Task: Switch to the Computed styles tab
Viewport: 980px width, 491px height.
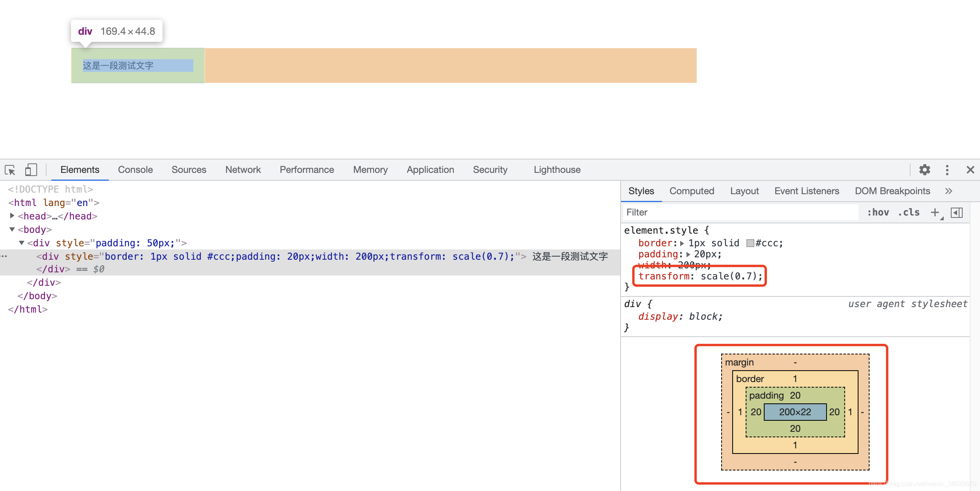Action: click(x=692, y=191)
